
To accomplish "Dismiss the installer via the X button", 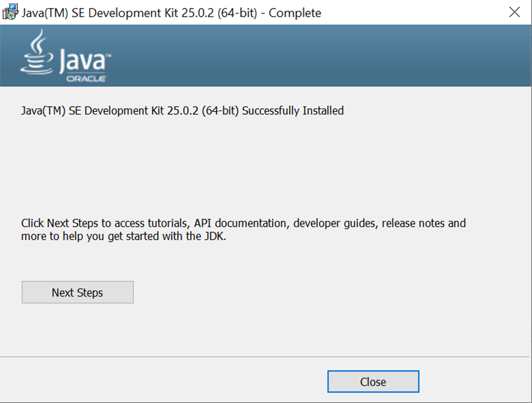I will click(515, 12).
